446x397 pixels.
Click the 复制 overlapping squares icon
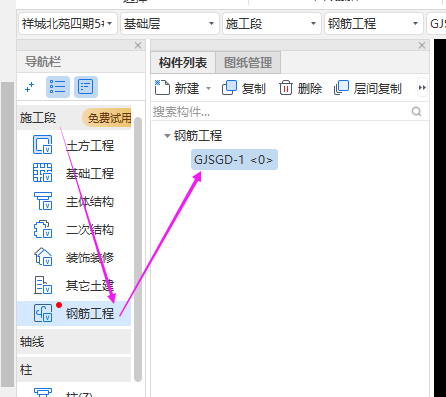[x=229, y=88]
